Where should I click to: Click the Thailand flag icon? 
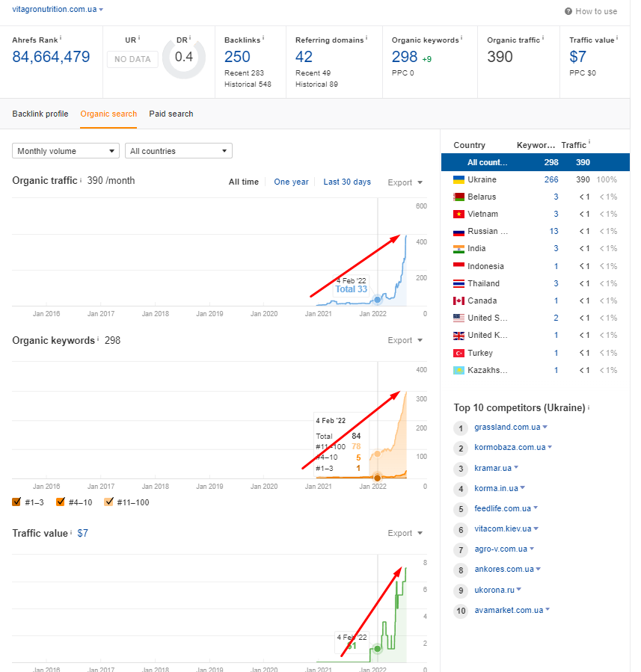[x=458, y=283]
